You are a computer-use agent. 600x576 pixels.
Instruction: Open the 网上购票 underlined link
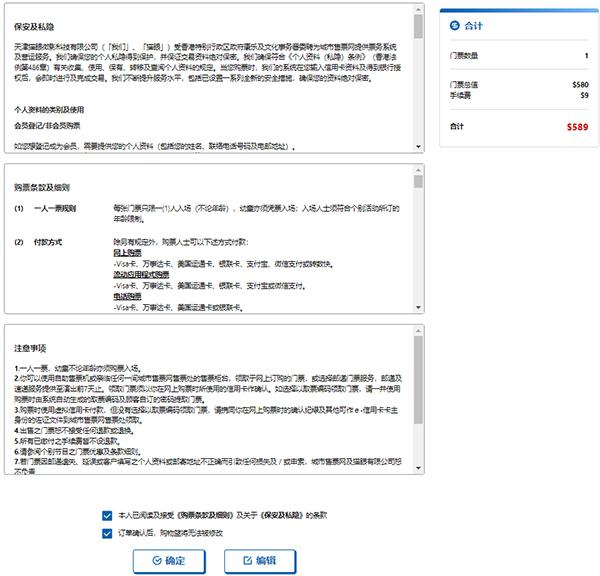coord(132,252)
